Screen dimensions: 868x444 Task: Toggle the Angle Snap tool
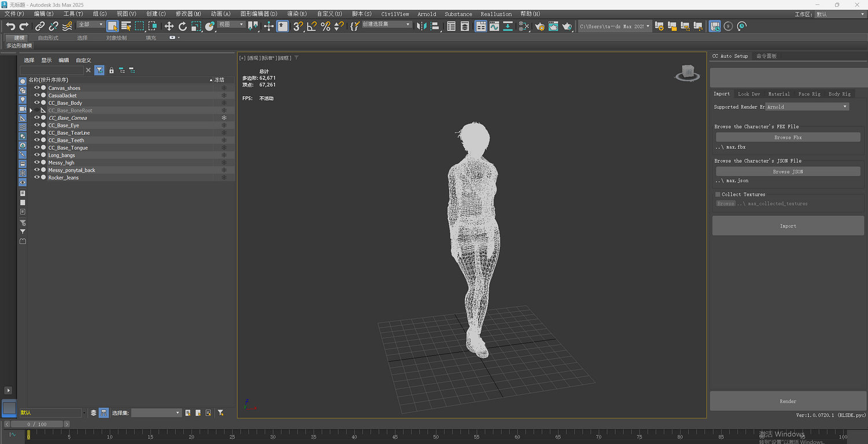tap(312, 26)
